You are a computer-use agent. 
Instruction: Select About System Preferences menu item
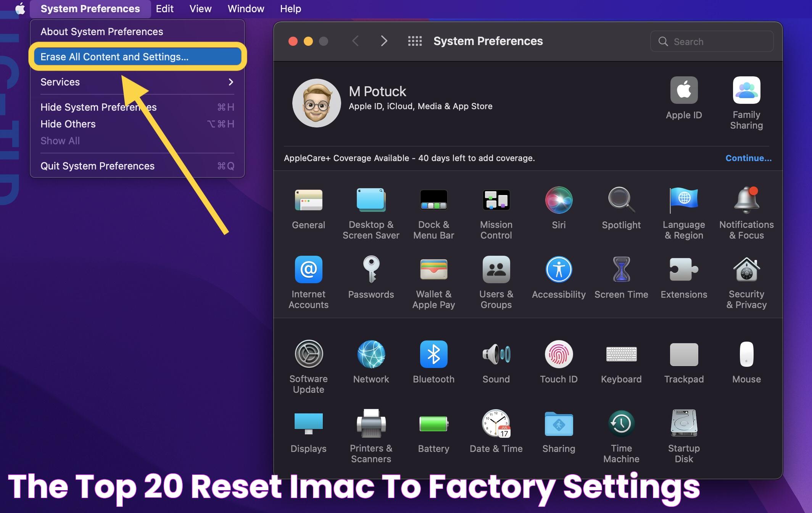(x=101, y=30)
